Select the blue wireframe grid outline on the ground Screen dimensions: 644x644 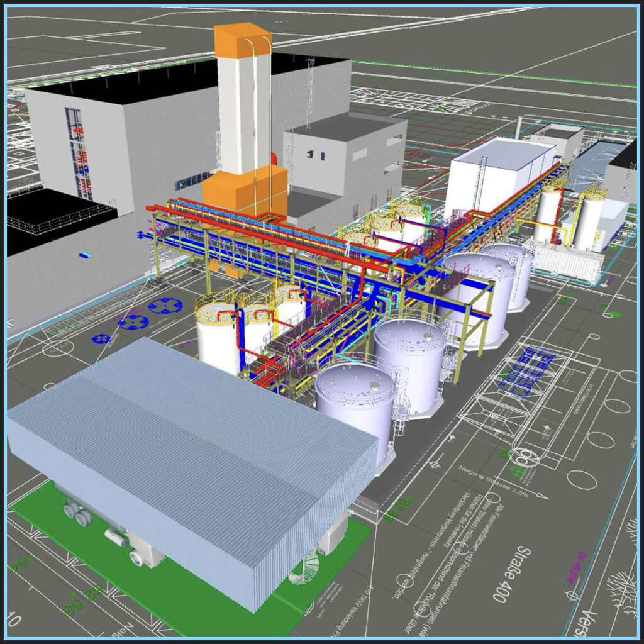[x=525, y=372]
